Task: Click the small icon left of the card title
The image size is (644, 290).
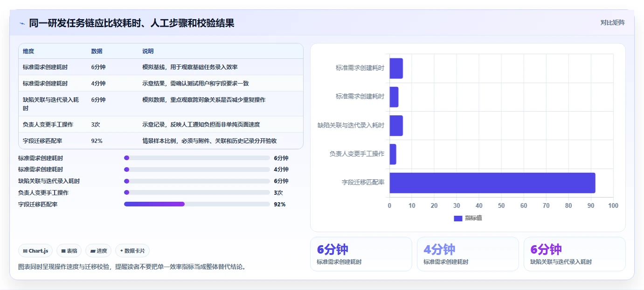Action: pos(22,23)
